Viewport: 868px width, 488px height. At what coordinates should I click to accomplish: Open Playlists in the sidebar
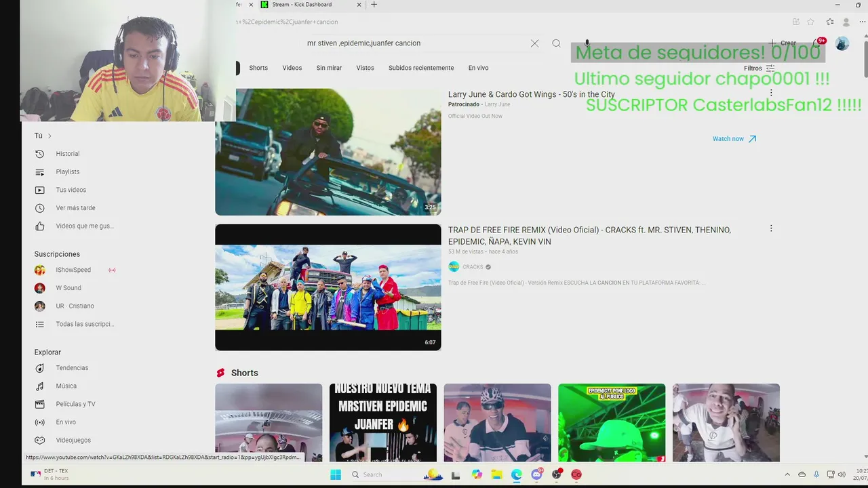pos(67,172)
